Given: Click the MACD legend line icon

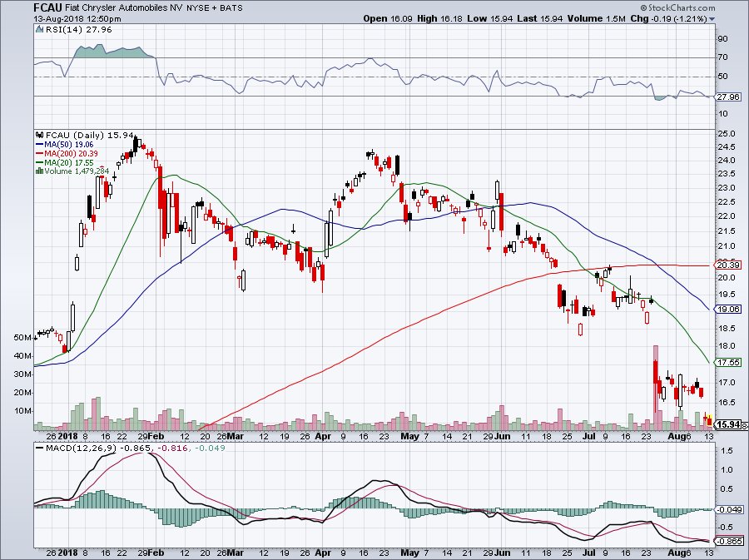Looking at the screenshot, I should tap(39, 448).
